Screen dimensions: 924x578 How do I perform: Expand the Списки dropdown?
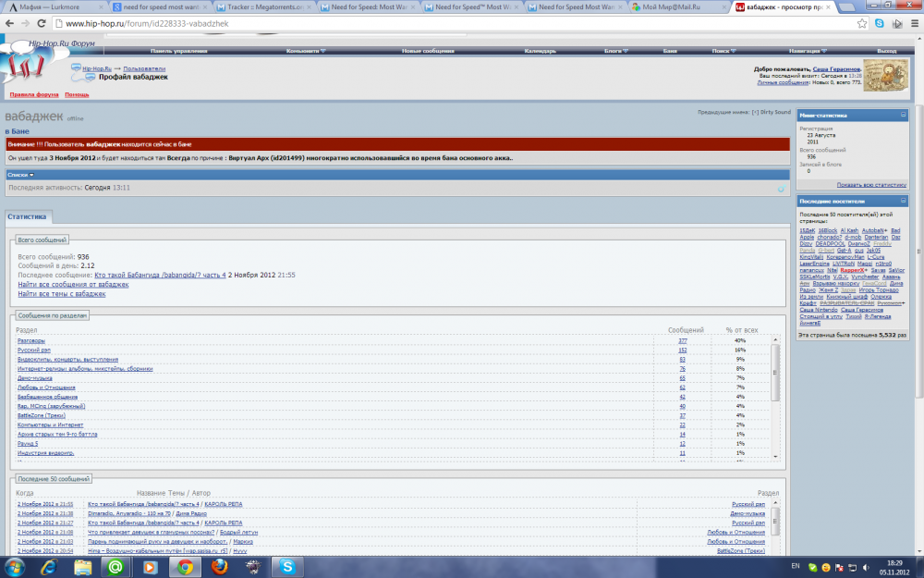20,174
